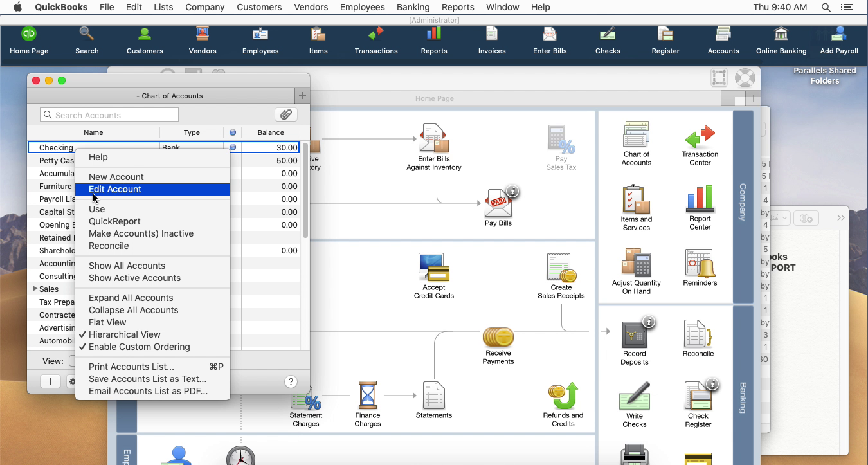Click the accounts list scrollbar
868x465 pixels.
[x=305, y=191]
